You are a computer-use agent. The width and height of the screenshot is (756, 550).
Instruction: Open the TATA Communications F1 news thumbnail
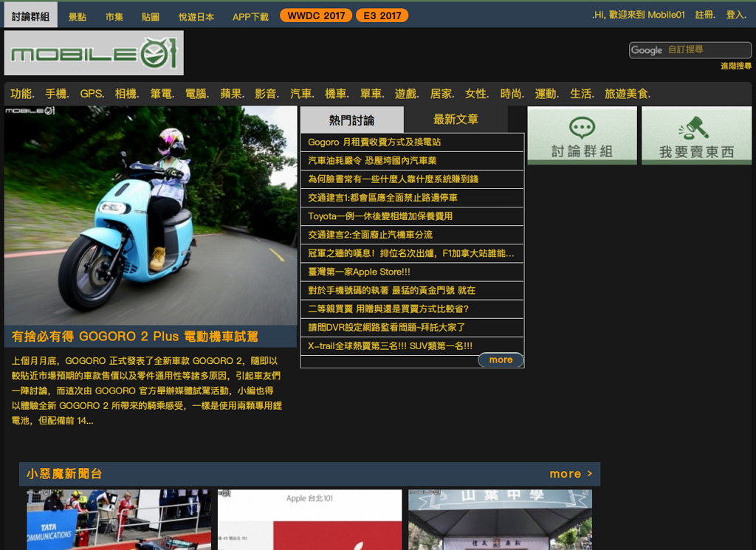pos(119,520)
